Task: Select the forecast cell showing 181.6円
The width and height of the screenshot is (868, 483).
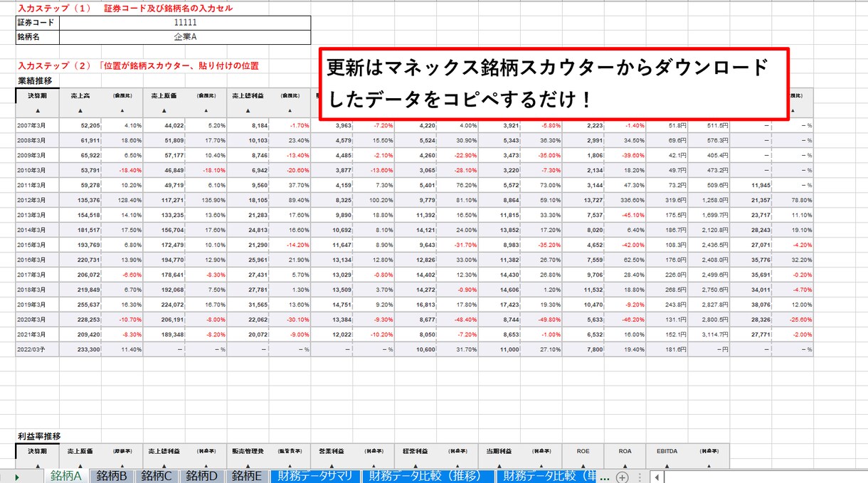Action: point(667,349)
